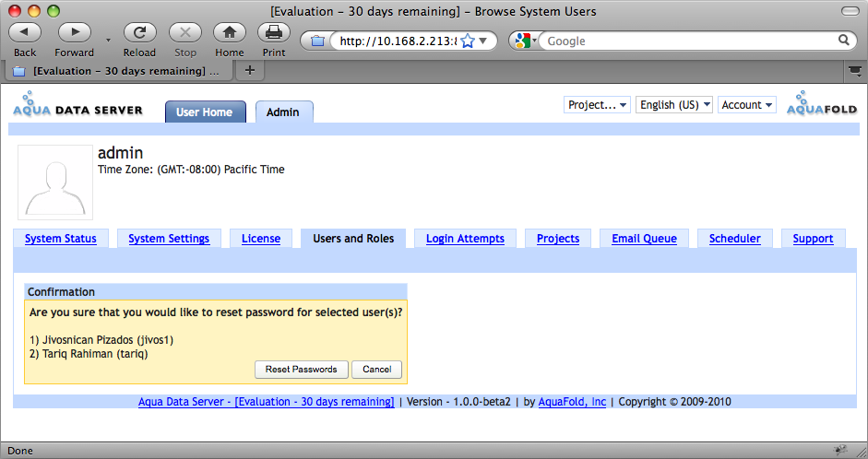
Task: Click the admin profile avatar placeholder
Action: tap(55, 182)
